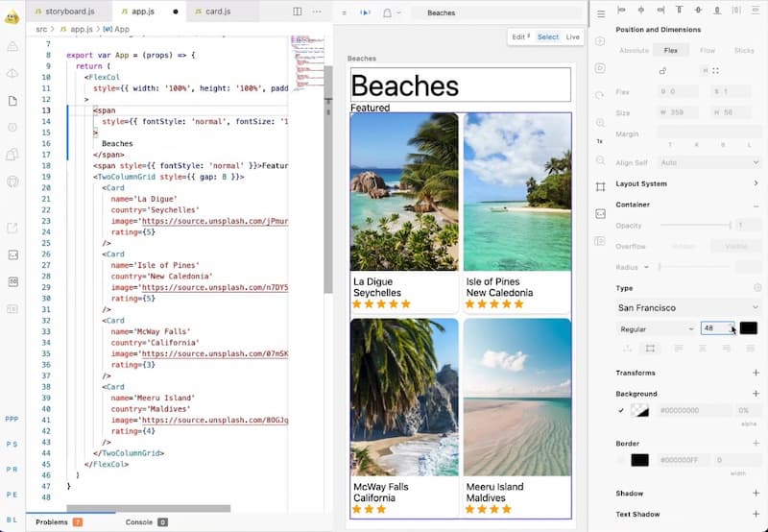Switch canvas to Live mode
Viewport: 768px width, 532px height.
[572, 36]
